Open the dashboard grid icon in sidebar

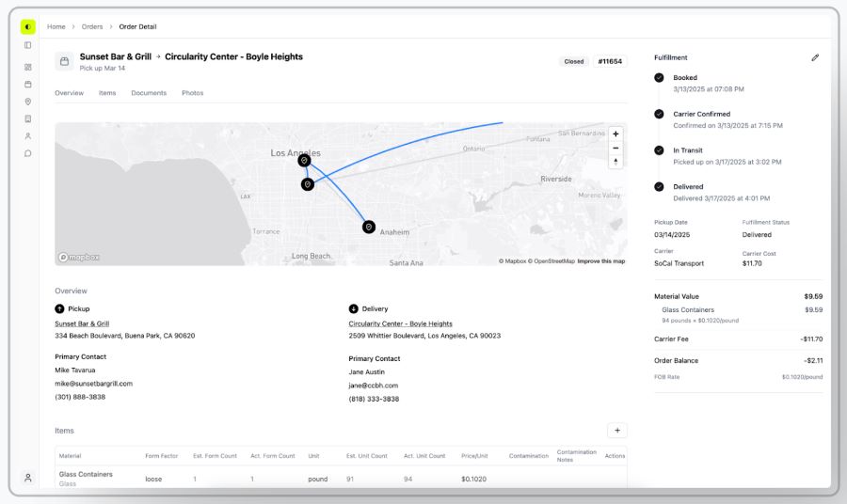pyautogui.click(x=28, y=67)
